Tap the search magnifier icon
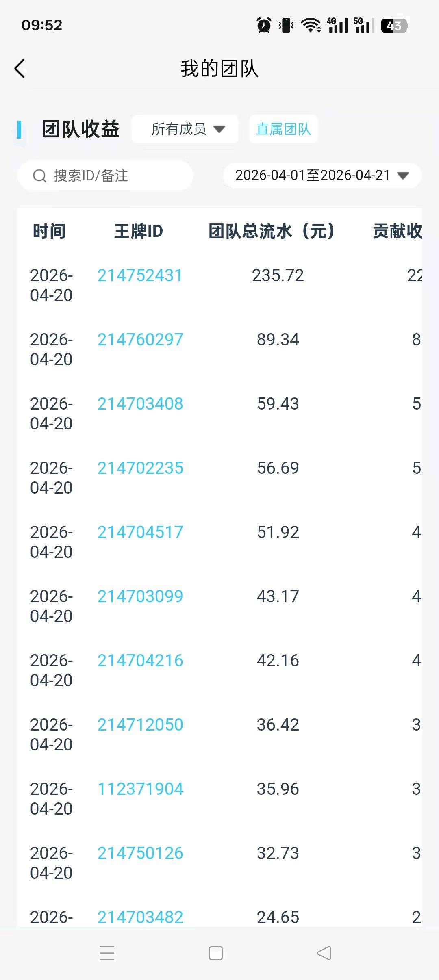The width and height of the screenshot is (439, 980). click(39, 176)
